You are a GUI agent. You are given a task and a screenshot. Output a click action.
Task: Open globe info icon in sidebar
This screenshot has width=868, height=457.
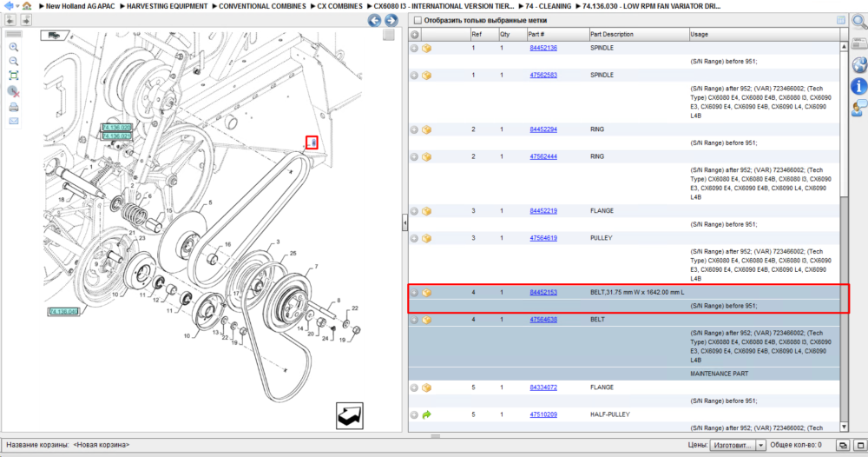tap(859, 64)
